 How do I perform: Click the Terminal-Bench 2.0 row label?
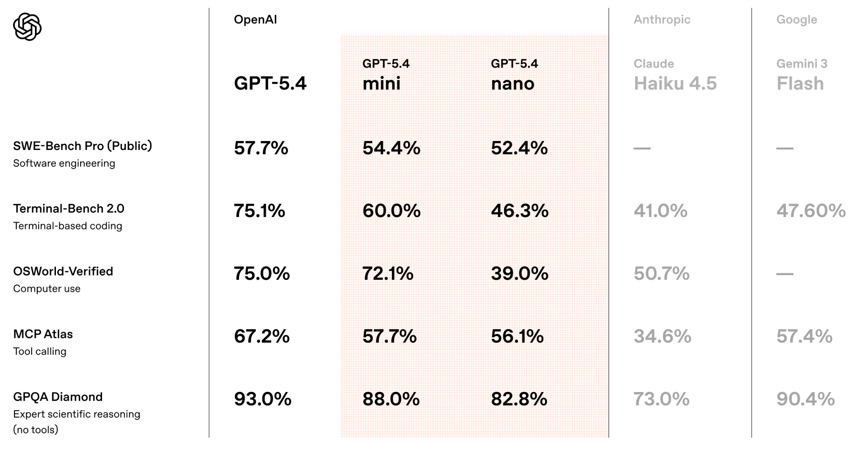pos(68,209)
